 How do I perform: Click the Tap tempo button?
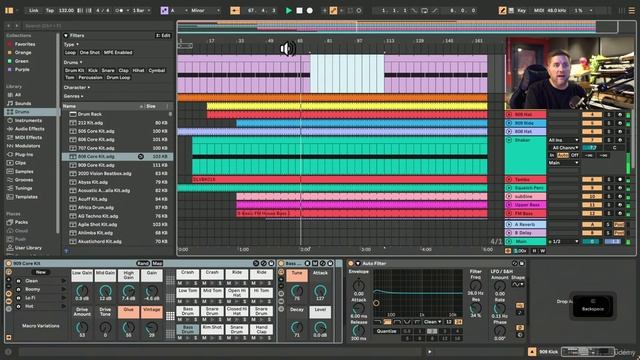[x=49, y=11]
